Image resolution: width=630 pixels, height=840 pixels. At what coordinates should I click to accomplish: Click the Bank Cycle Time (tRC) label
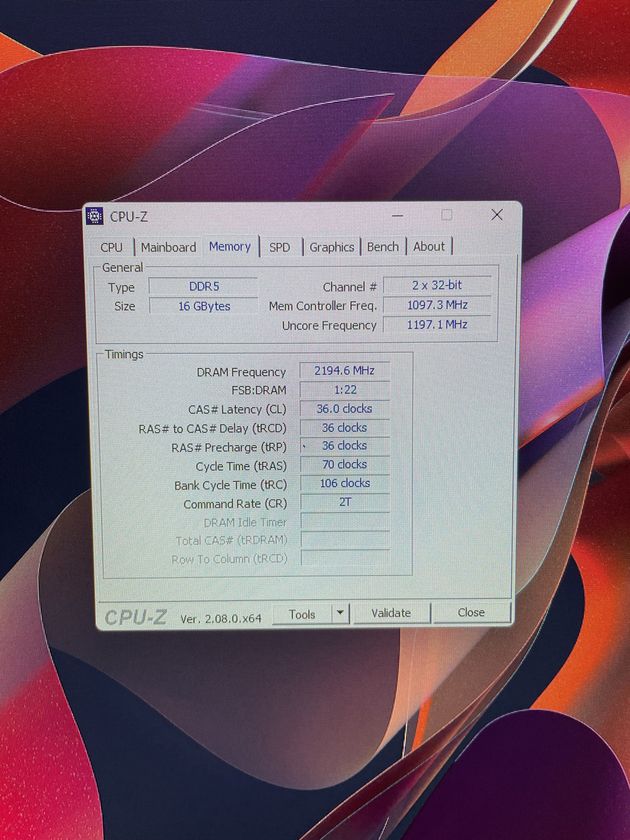click(x=230, y=485)
